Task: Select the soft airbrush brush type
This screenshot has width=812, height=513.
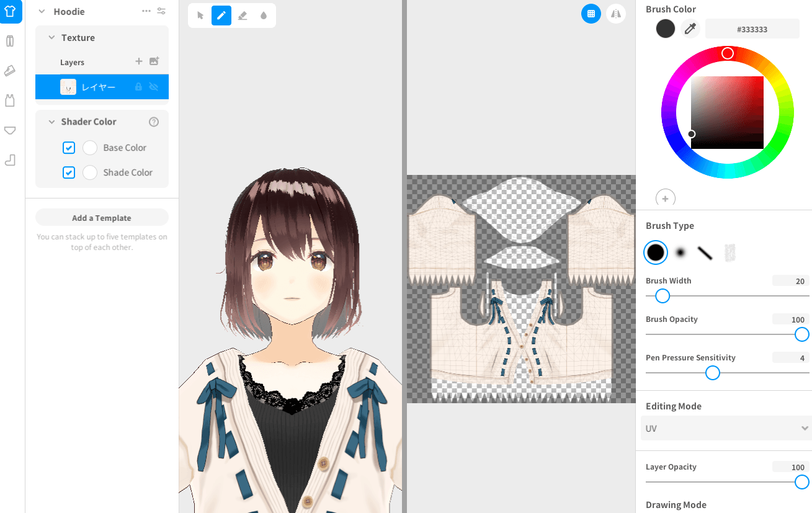Action: tap(680, 252)
